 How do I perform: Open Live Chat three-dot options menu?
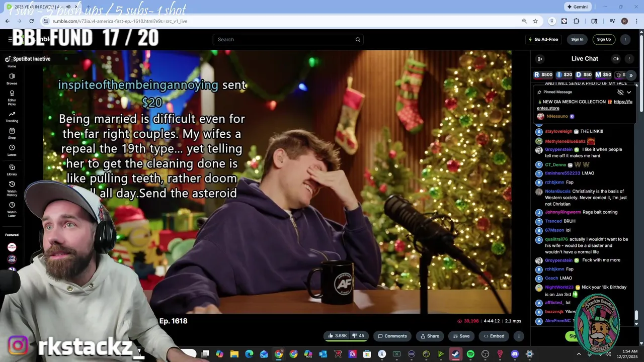629,59
